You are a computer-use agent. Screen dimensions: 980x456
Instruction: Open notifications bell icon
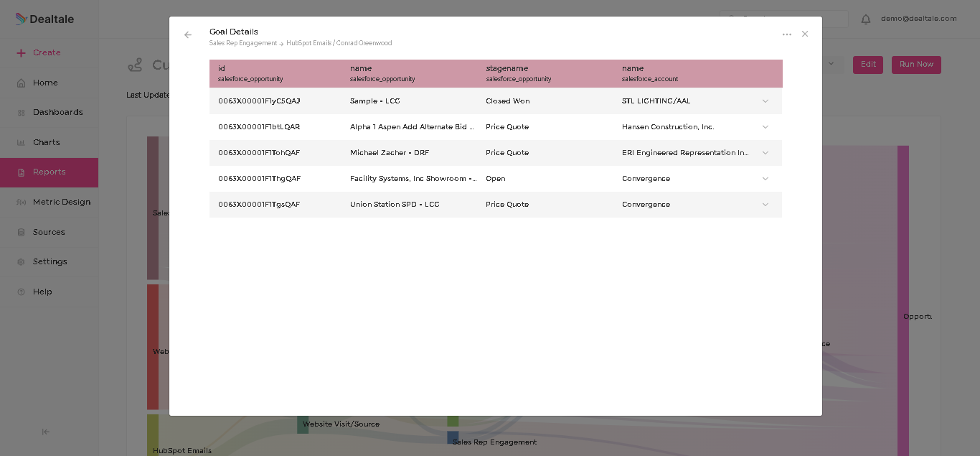866,19
